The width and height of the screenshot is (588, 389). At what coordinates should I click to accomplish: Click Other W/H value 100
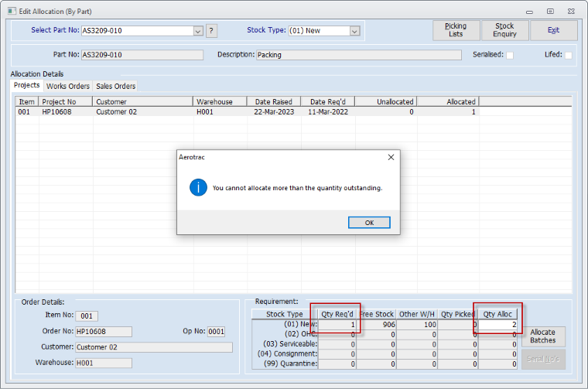417,325
